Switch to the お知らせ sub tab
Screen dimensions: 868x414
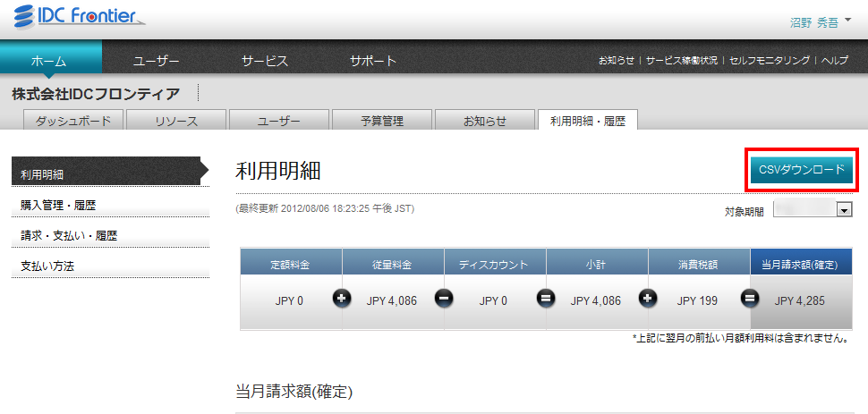tap(485, 120)
